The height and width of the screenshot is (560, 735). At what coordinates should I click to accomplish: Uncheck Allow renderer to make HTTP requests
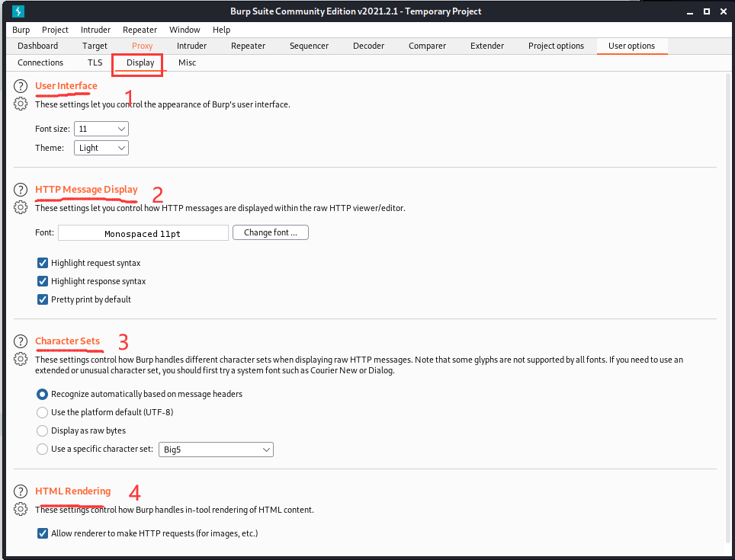43,533
